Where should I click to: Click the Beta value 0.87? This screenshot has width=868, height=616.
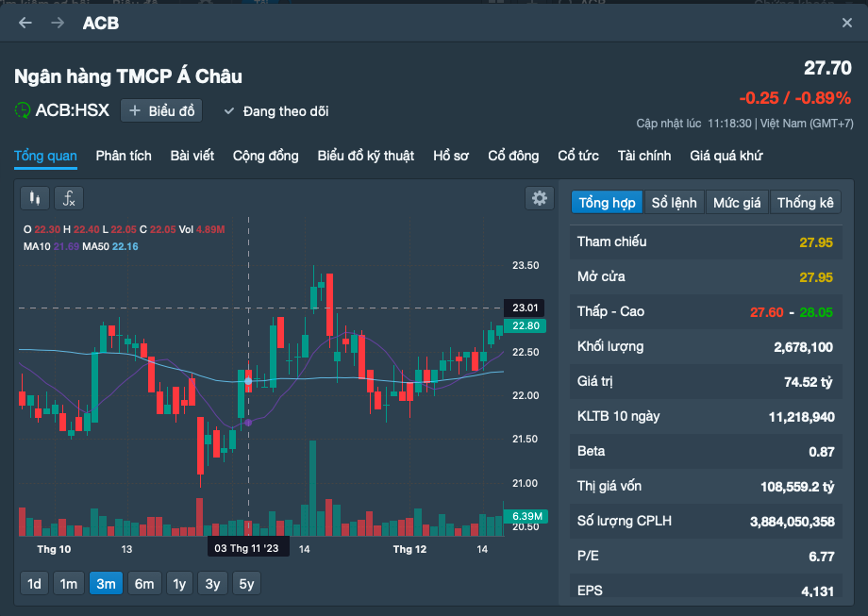point(822,452)
